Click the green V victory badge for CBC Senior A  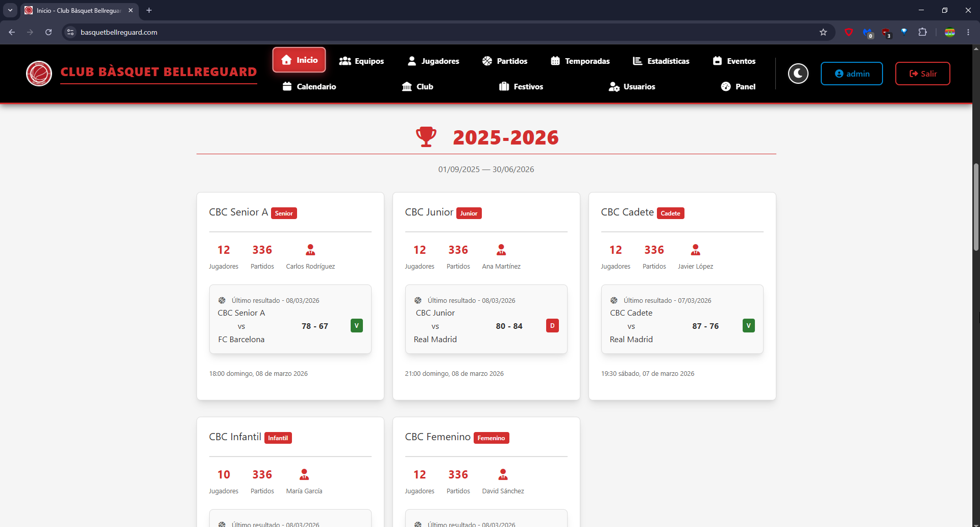[357, 326]
